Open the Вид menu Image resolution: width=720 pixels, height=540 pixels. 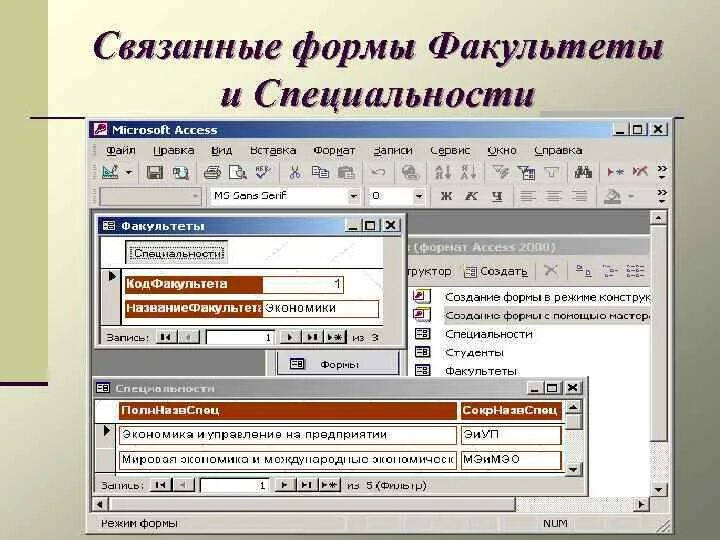click(x=221, y=150)
